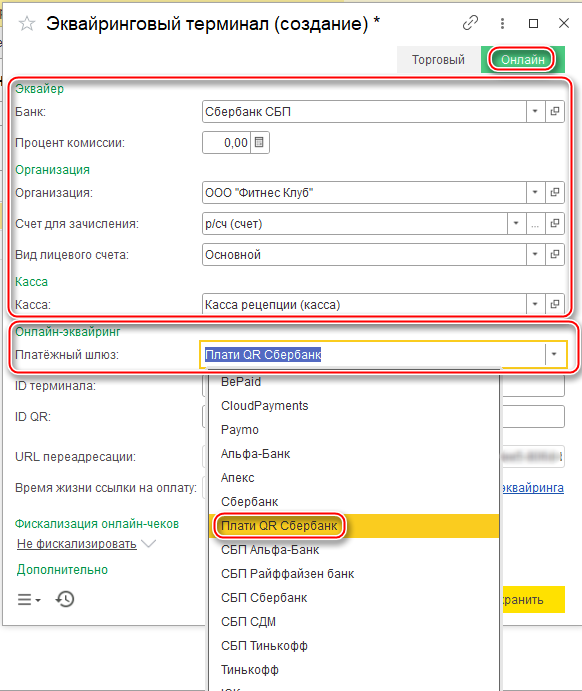Switch to Онлайн terminal type
Viewport: 582px width, 691px height.
523,59
